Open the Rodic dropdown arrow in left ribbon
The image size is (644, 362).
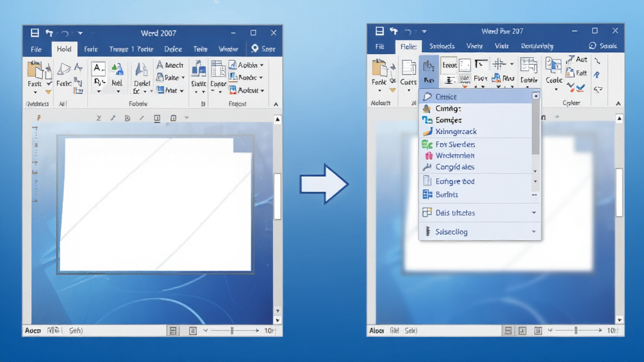tap(261, 77)
